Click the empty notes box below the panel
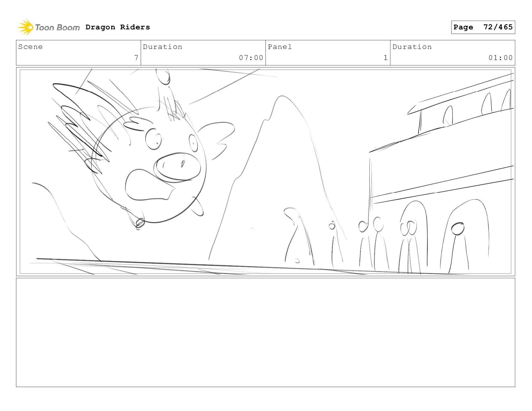Screen dimensions: 532x411 click(266, 332)
